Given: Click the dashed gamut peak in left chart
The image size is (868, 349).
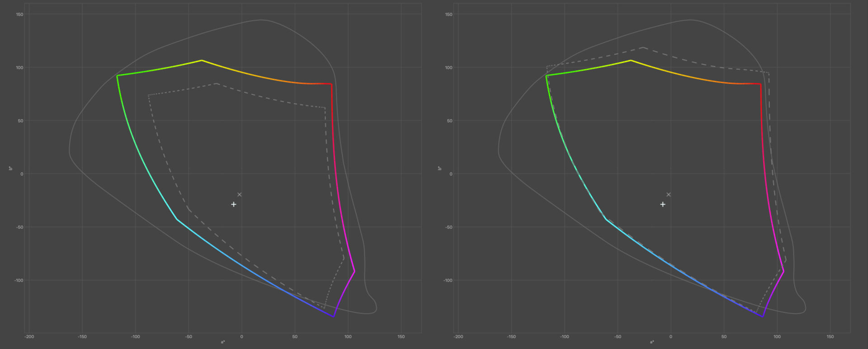Looking at the screenshot, I should pos(217,84).
